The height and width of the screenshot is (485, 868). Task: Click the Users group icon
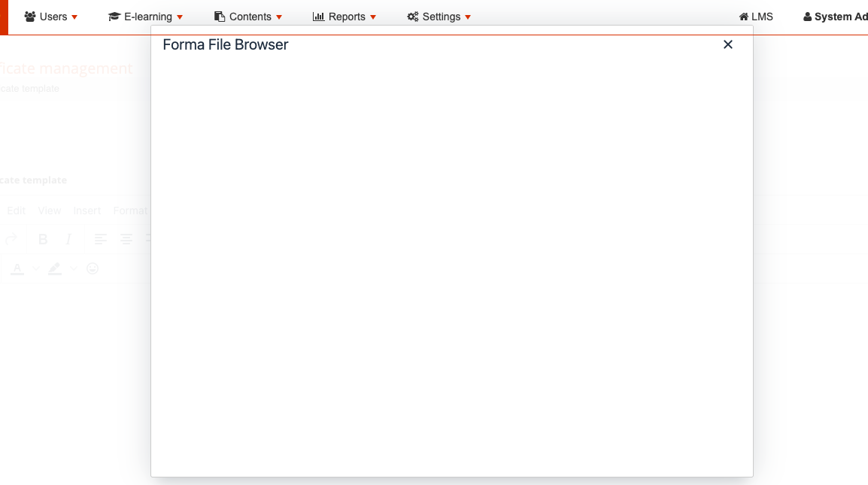[x=30, y=17]
